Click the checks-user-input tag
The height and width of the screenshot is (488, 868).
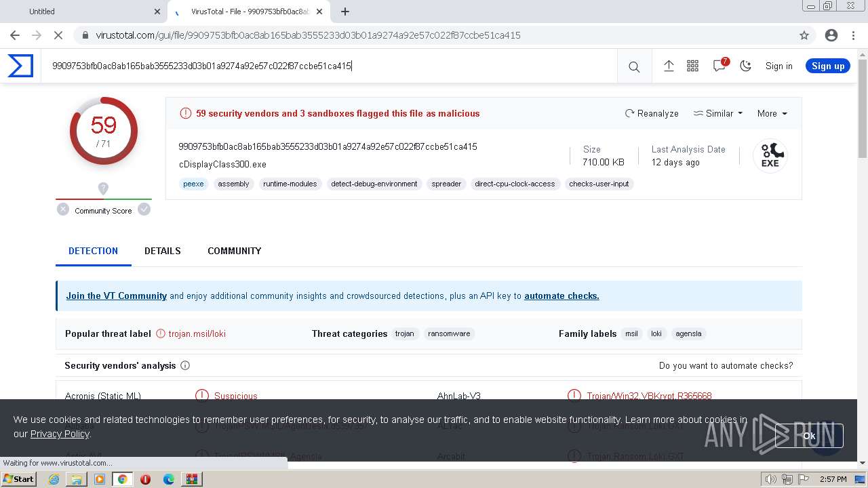point(599,184)
